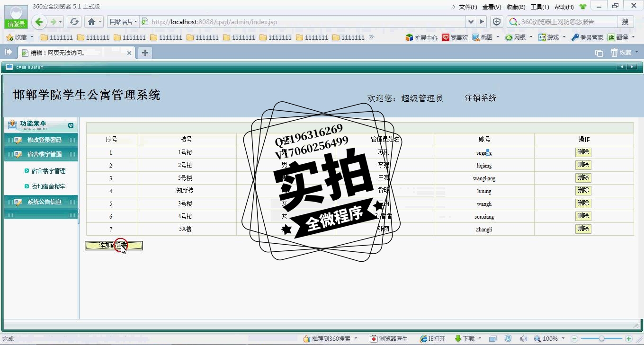Toggle the tab sidebar arrow icon
Viewport: 644px width, 345px height.
point(9,52)
